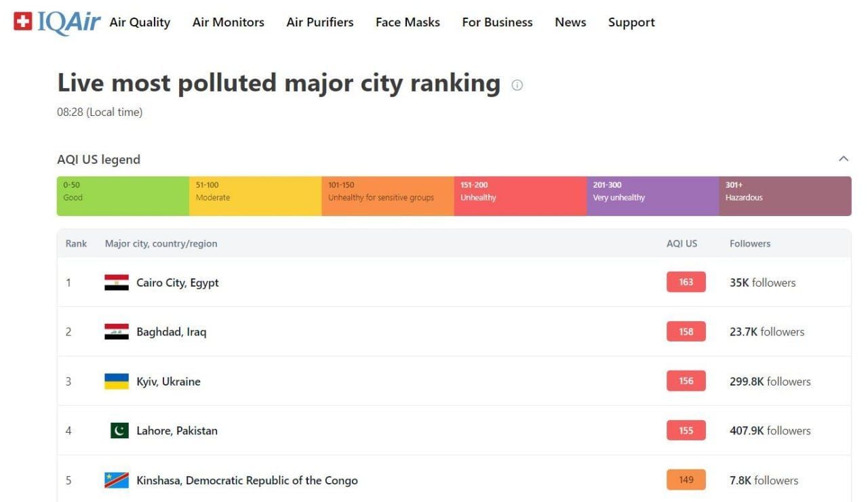
Task: Click the 08:28 (Local time) text
Action: [100, 112]
